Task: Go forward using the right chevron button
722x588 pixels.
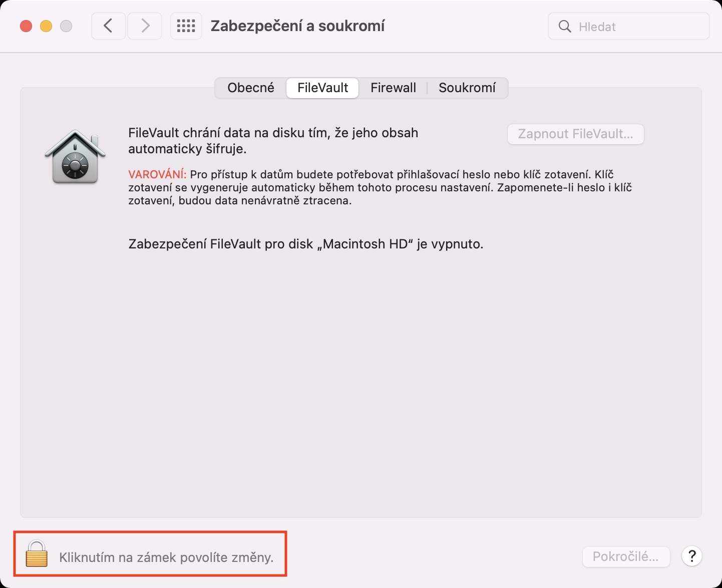Action: (x=145, y=26)
